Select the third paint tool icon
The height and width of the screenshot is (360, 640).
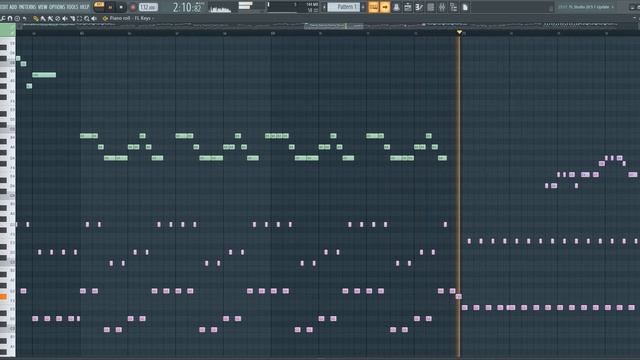tap(50, 18)
